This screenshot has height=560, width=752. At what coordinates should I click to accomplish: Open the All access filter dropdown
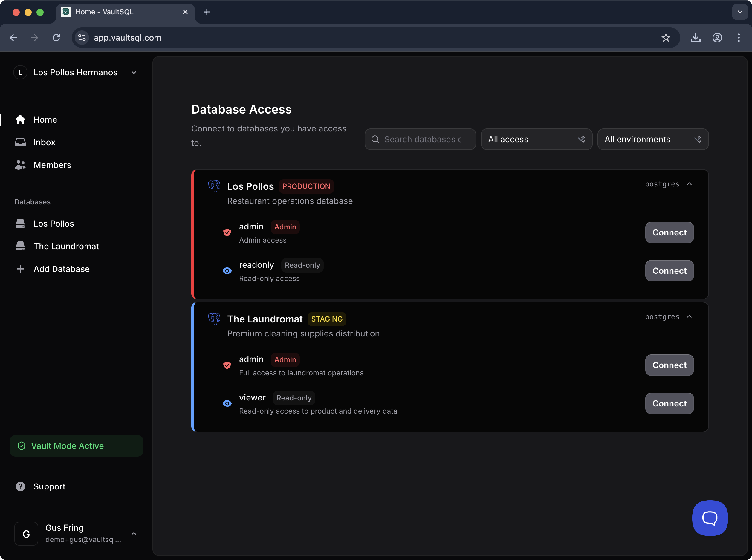click(x=537, y=139)
